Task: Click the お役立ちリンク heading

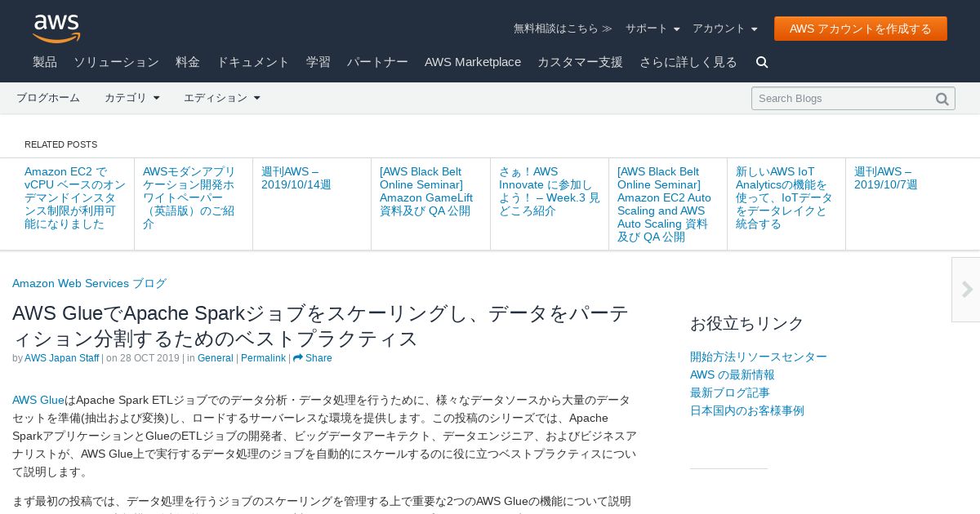Action: pyautogui.click(x=747, y=323)
